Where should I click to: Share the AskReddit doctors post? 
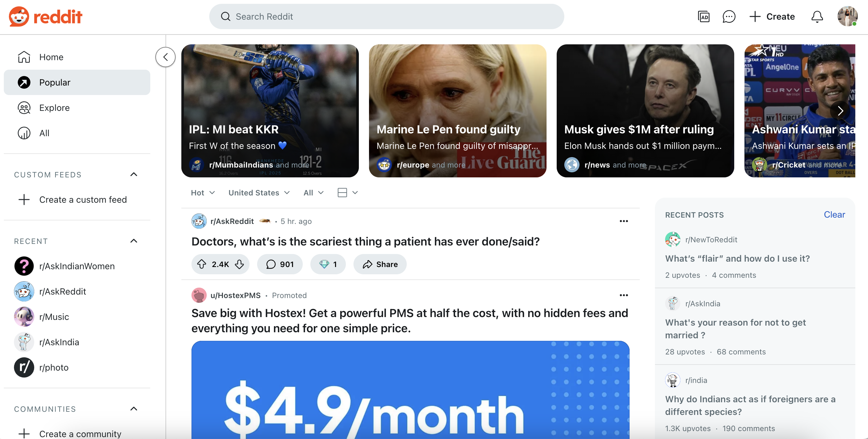tap(380, 264)
